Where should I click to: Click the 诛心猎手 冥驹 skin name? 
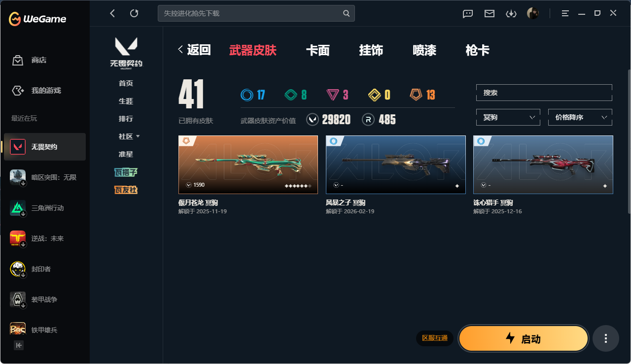493,202
